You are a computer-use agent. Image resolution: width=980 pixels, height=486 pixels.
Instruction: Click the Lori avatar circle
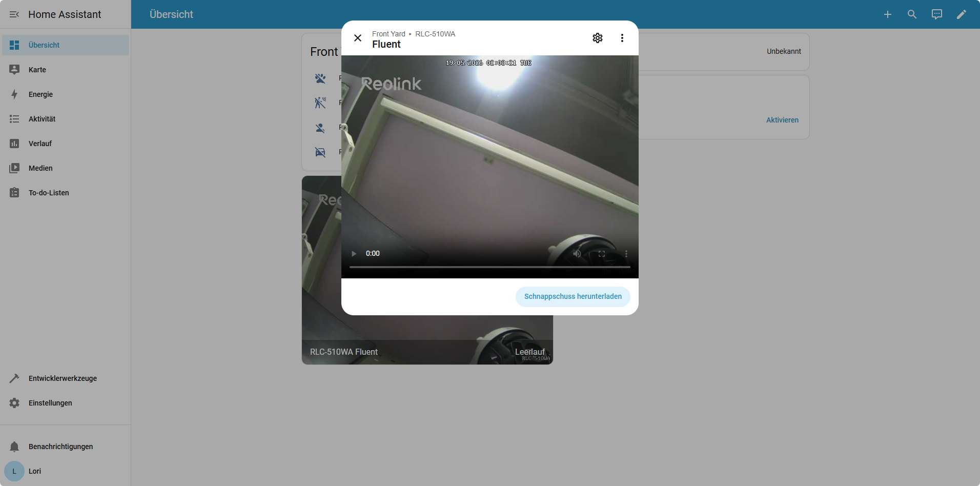[x=14, y=471]
